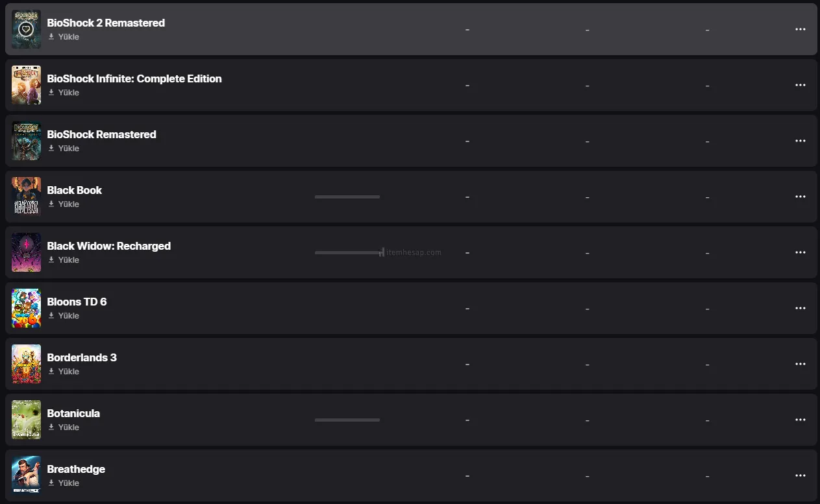Favorite BioShock 2 Remastered via heart icon
The height and width of the screenshot is (504, 820).
coord(26,29)
